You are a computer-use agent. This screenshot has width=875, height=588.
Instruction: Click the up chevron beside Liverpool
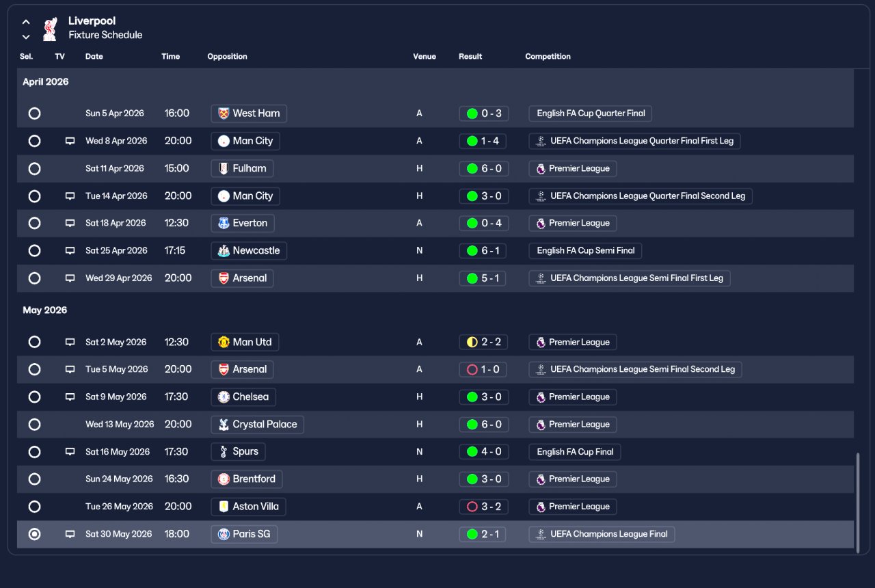pos(26,22)
